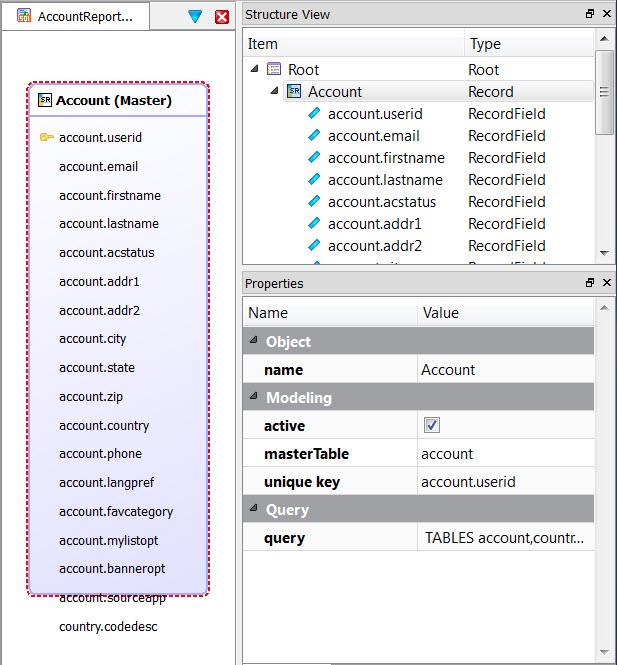
Task: Float the Properties panel
Action: [x=590, y=283]
